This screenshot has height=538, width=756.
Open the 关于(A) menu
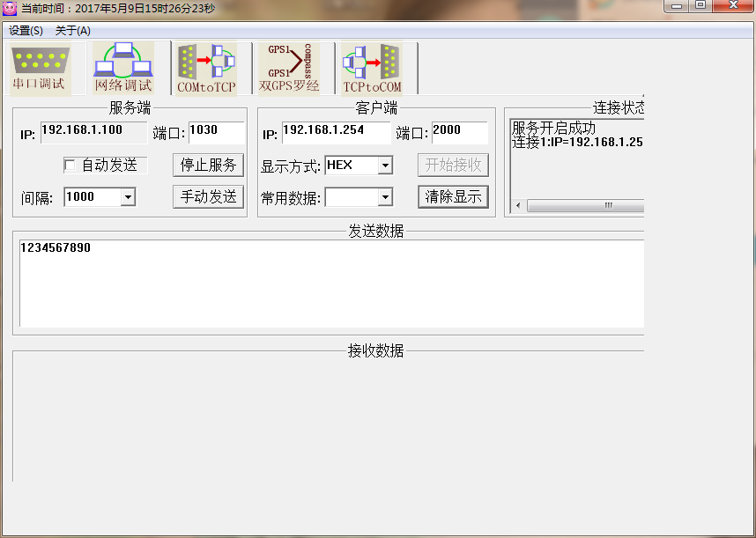coord(72,31)
